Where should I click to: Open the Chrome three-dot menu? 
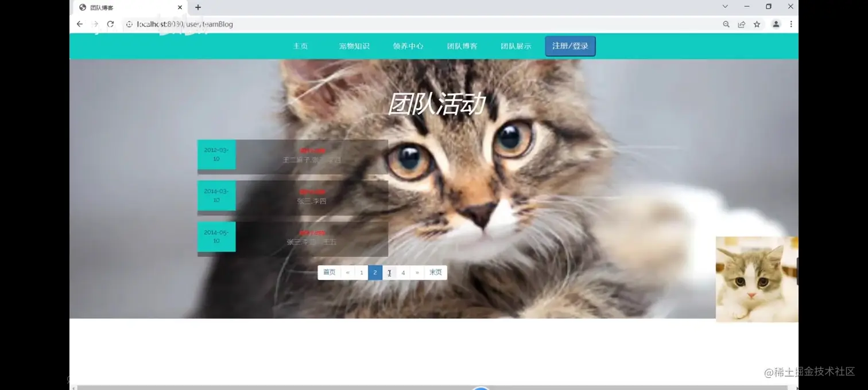coord(791,24)
